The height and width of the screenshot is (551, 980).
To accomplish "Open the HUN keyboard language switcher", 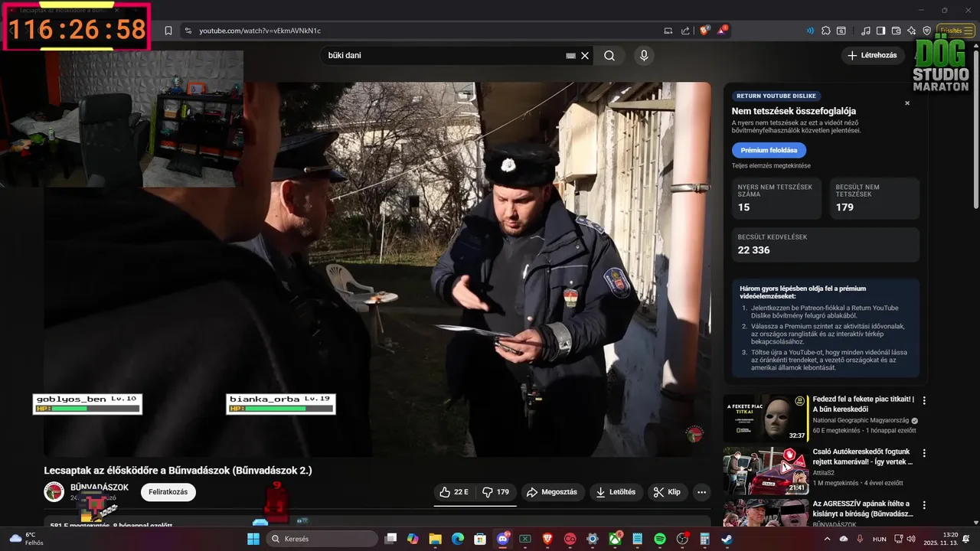I will click(x=880, y=539).
